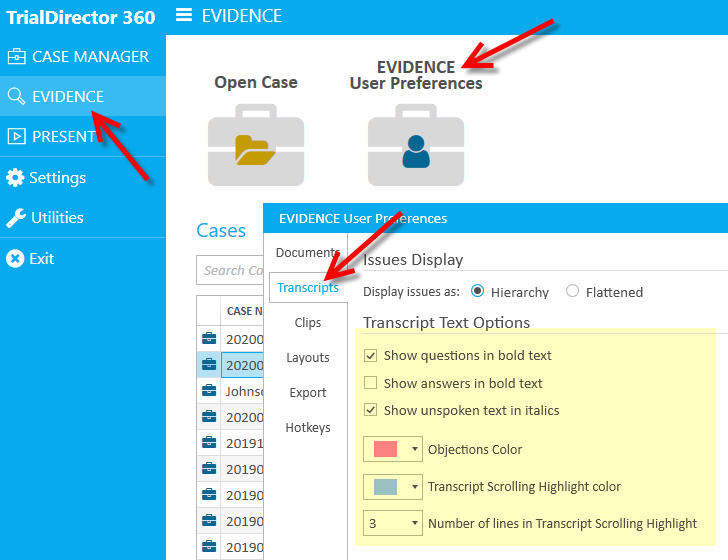Open Utilities from the sidebar

pyautogui.click(x=83, y=218)
